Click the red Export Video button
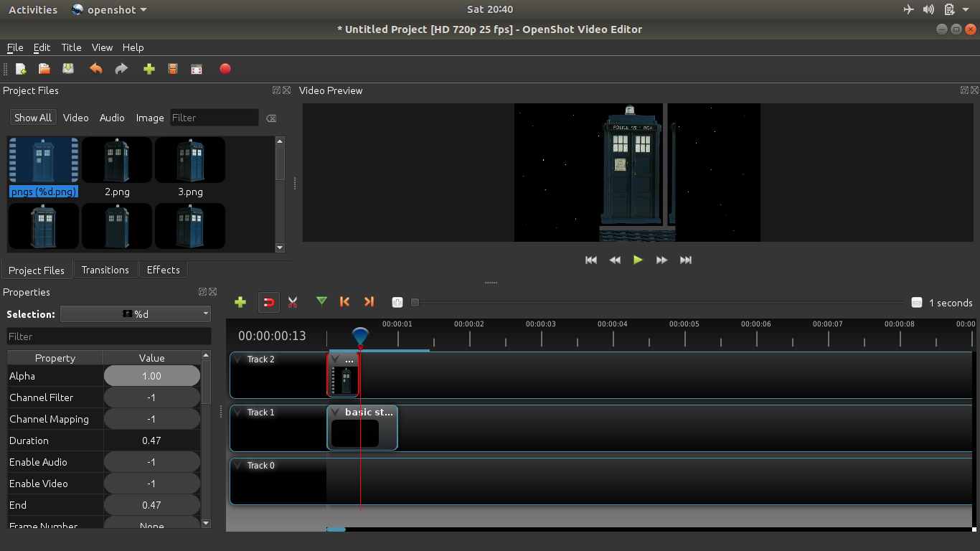This screenshot has width=980, height=551. 225,69
